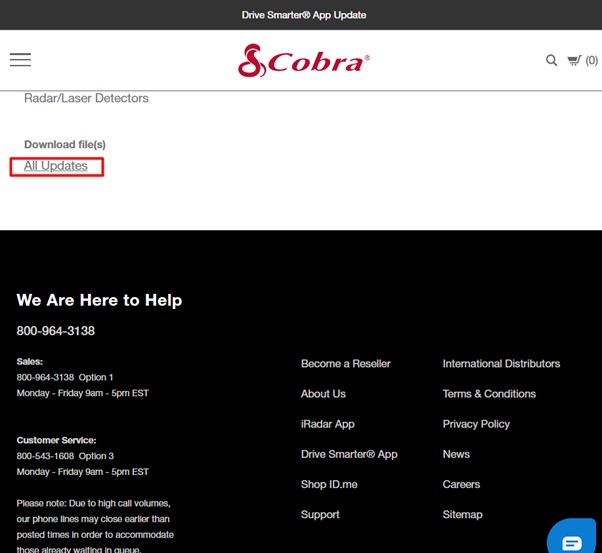This screenshot has width=602, height=553.
Task: Open iRadar App link
Action: click(327, 424)
